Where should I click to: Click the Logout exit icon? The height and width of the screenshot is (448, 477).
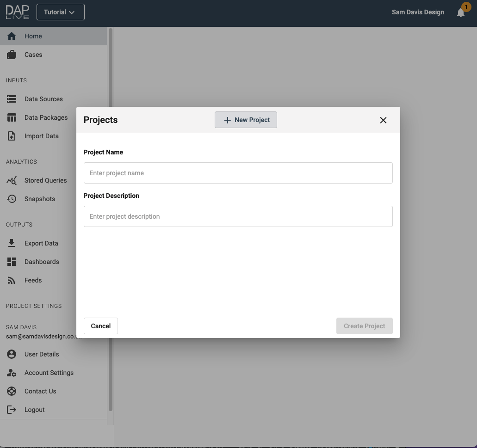(12, 410)
